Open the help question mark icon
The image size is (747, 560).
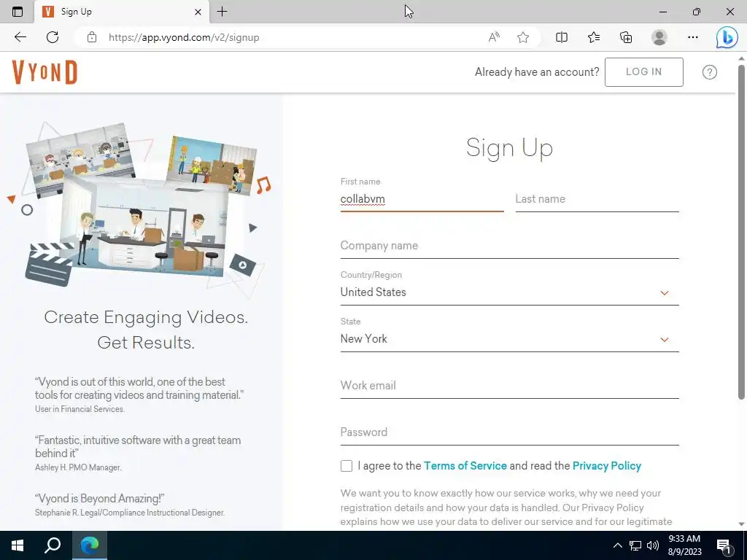coord(709,72)
